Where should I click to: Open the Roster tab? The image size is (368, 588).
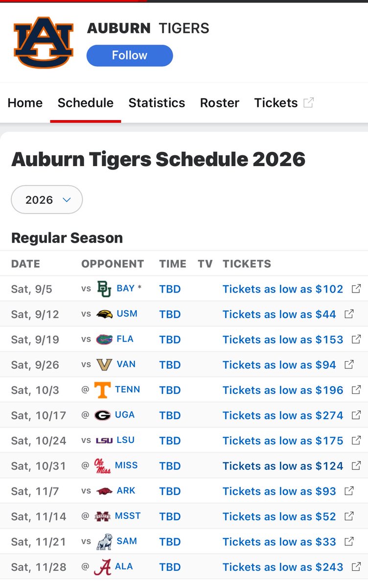pyautogui.click(x=220, y=103)
